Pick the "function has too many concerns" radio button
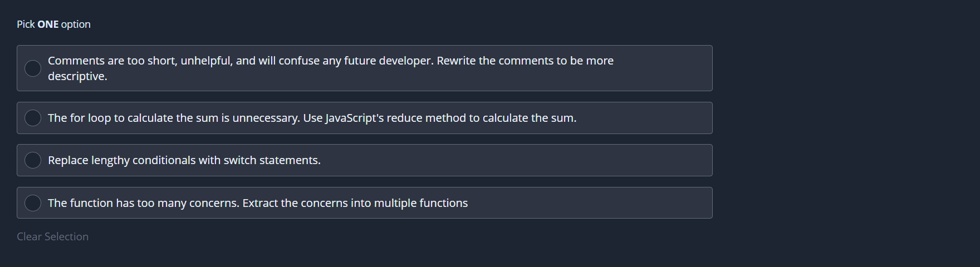Image resolution: width=980 pixels, height=267 pixels. point(33,203)
